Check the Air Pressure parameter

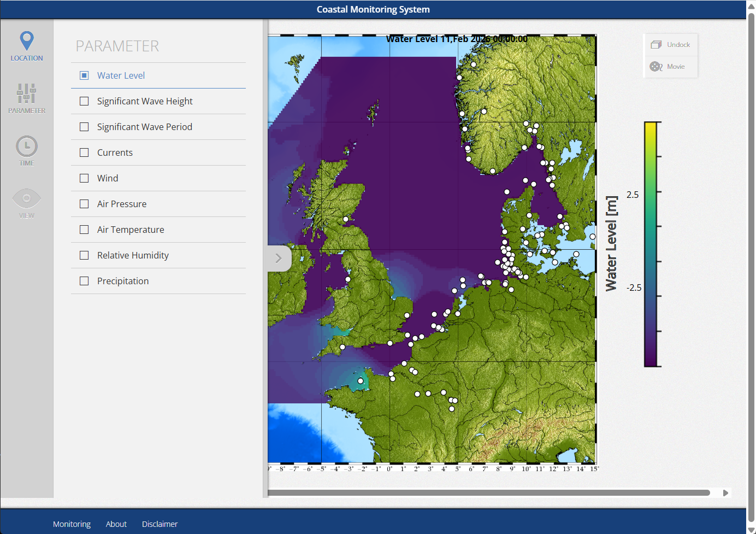point(84,203)
